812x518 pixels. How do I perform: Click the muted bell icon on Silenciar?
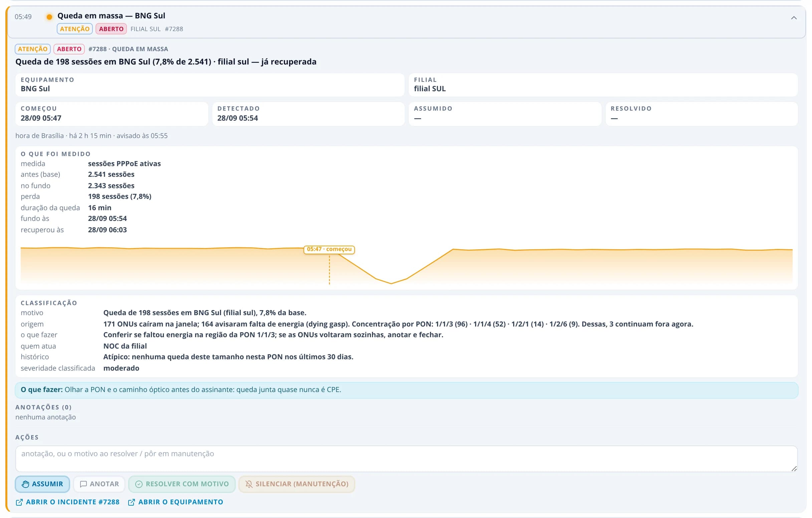[x=249, y=484]
